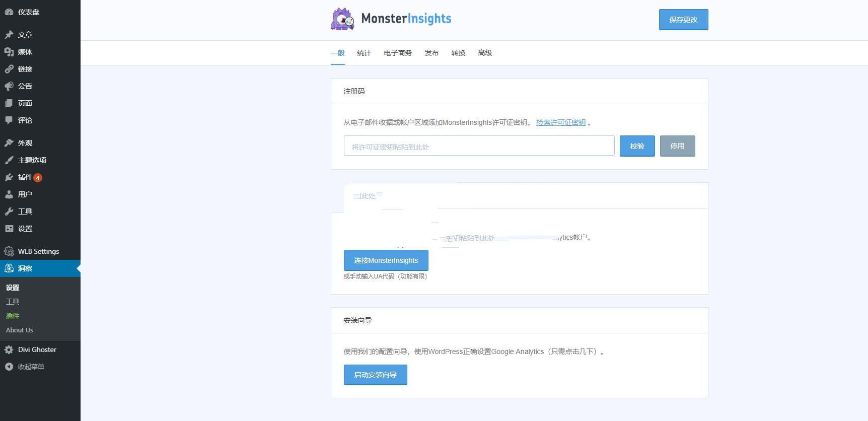The width and height of the screenshot is (868, 421).
Task: Collapse the sidebar with 收起菜单
Action: point(31,367)
